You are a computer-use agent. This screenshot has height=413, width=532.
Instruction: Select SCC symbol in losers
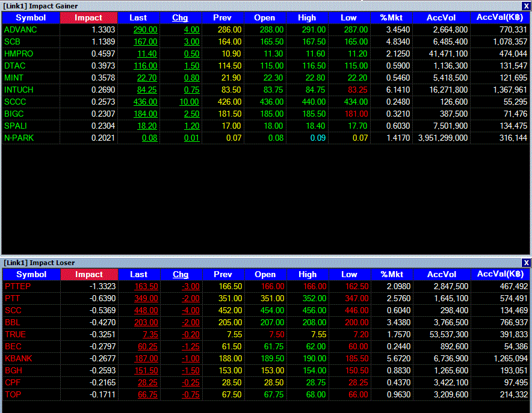(x=13, y=310)
